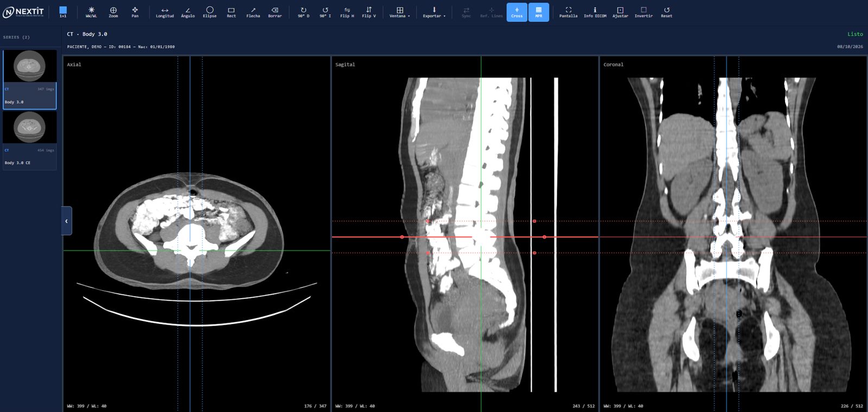The height and width of the screenshot is (412, 868).
Task: Apply Flip H horizontal flip
Action: pyautogui.click(x=347, y=12)
